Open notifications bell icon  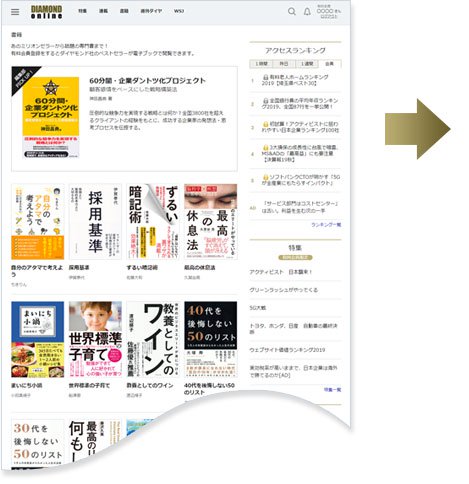coord(307,12)
